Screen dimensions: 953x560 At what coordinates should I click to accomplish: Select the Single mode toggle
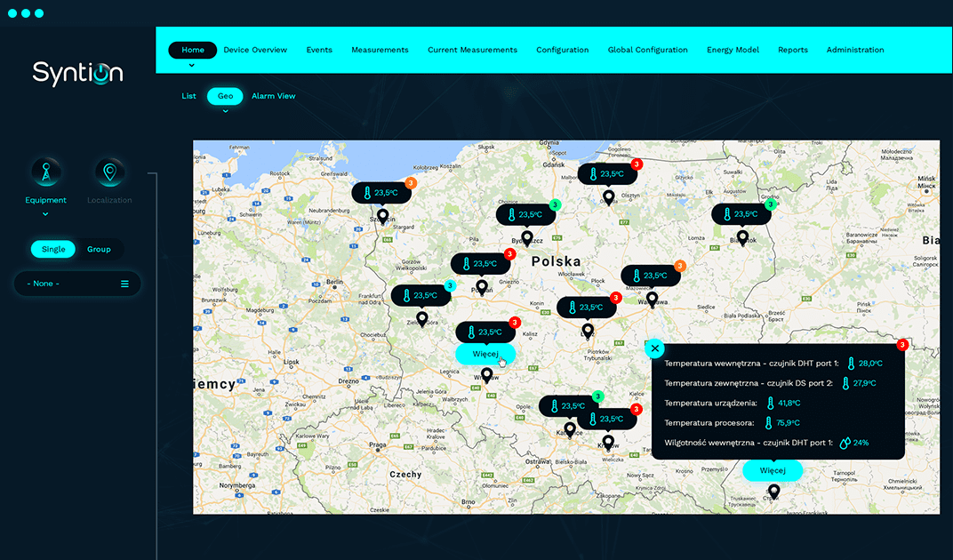(x=53, y=249)
